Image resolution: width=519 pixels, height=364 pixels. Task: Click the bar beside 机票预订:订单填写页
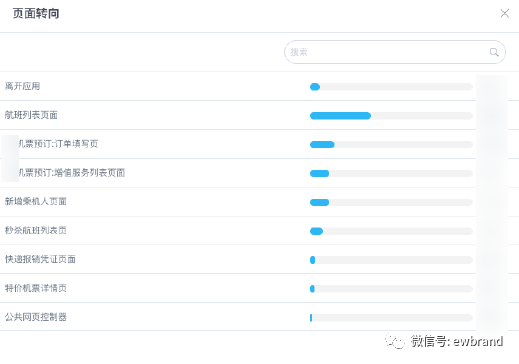391,145
